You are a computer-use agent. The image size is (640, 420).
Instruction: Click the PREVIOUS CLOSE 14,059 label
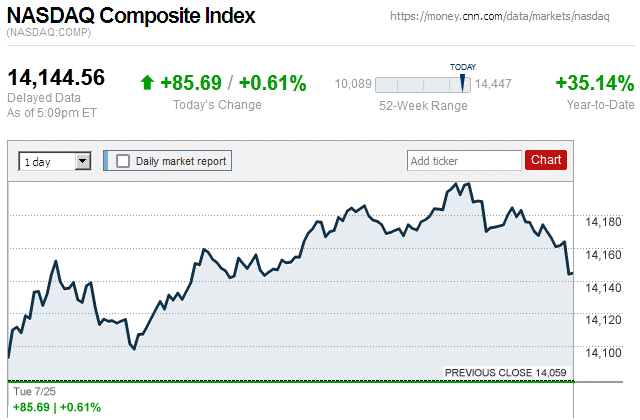[x=505, y=372]
